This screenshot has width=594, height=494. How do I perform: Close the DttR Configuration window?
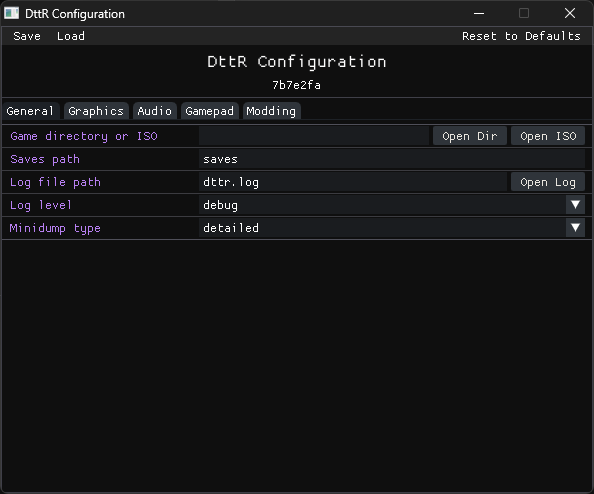tap(570, 14)
